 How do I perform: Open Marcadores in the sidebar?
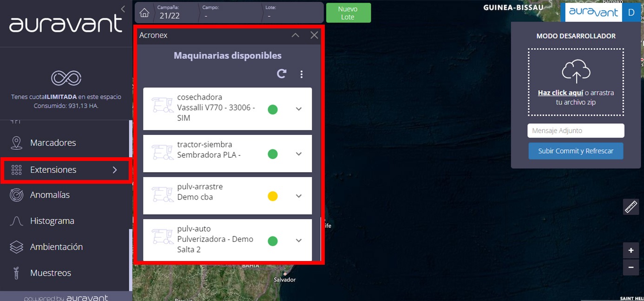click(65, 143)
